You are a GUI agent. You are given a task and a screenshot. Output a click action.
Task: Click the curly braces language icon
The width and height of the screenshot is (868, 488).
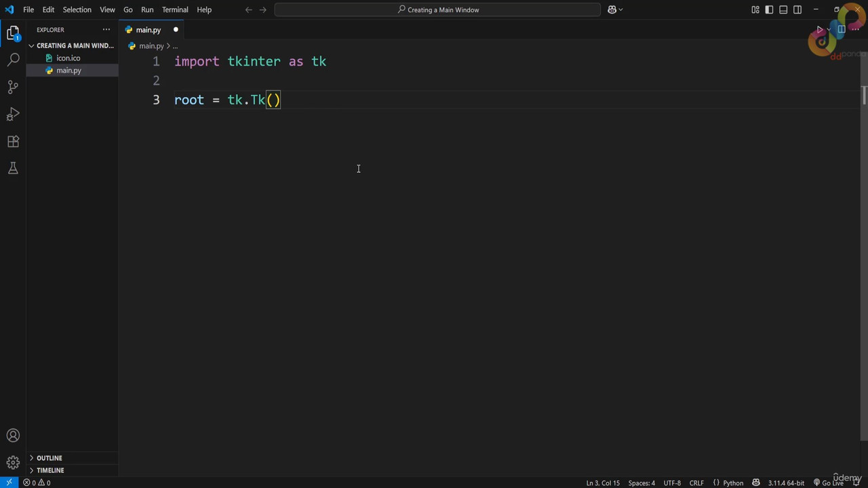point(716,483)
